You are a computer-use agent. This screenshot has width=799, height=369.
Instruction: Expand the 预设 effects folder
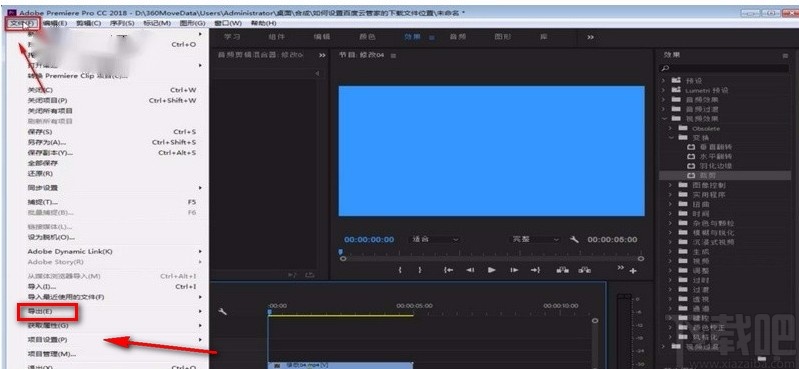coord(663,81)
